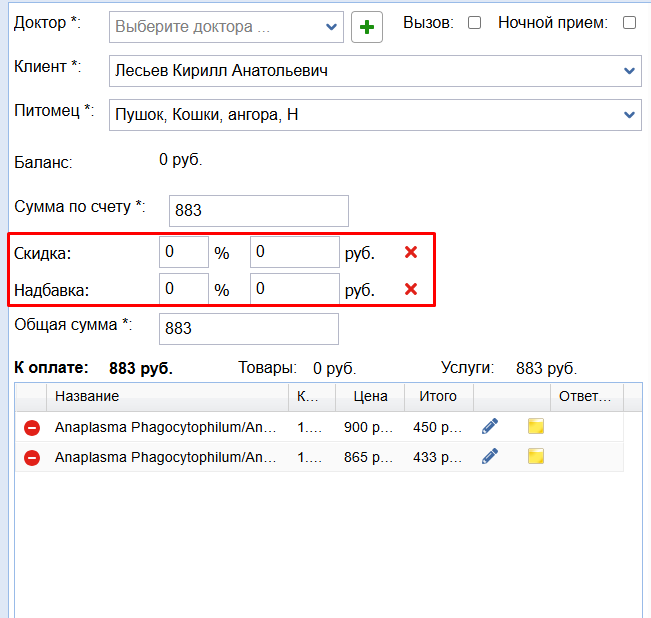
Task: Expand the Клиент dropdown
Action: [x=629, y=71]
